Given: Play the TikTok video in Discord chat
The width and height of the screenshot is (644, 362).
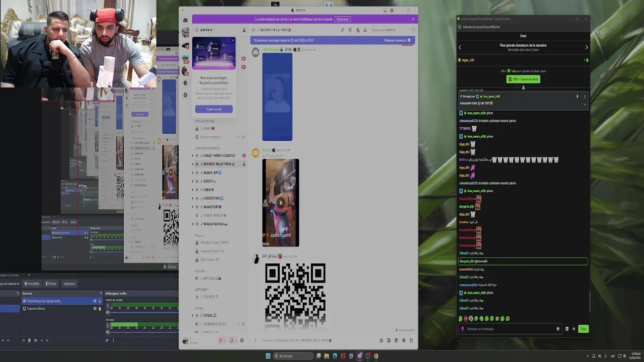Looking at the screenshot, I should pyautogui.click(x=281, y=203).
